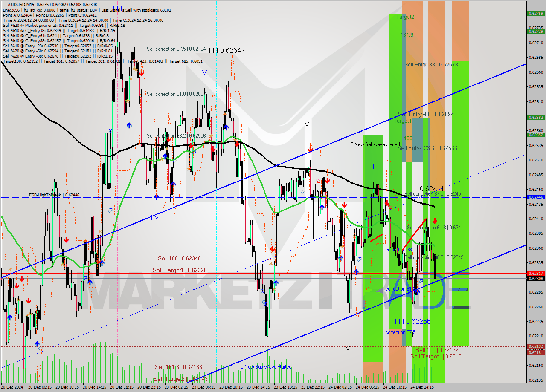The image size is (546, 392).
Task: Click the 'Target2' label on green zone
Action: [x=405, y=17]
